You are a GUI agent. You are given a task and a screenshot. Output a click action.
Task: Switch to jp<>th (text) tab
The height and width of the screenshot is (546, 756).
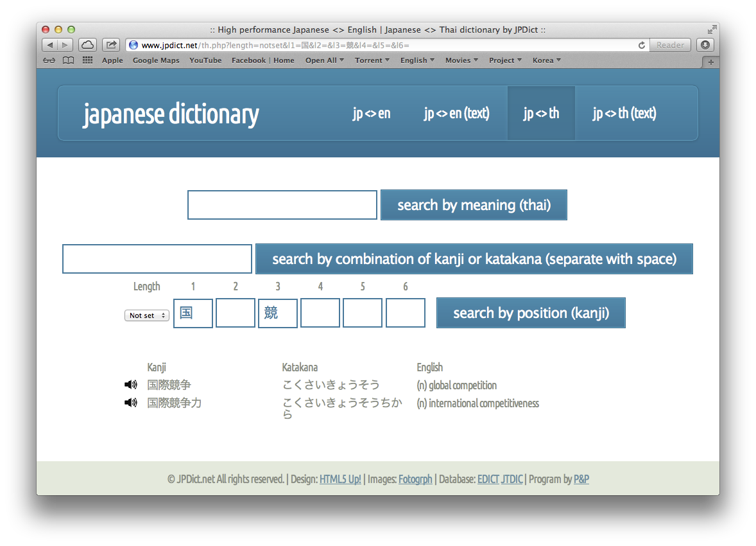click(x=624, y=114)
